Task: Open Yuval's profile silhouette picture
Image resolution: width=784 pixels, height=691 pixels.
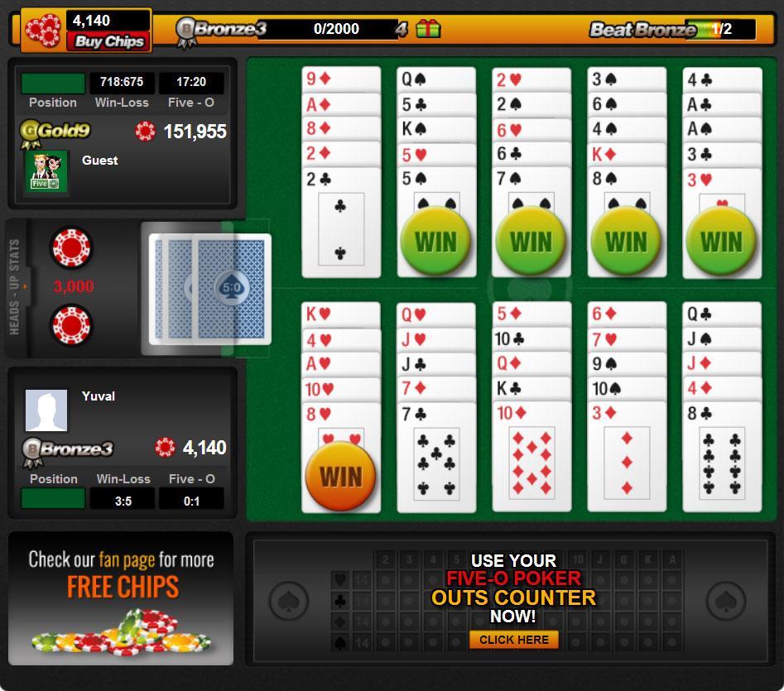Action: click(x=46, y=410)
